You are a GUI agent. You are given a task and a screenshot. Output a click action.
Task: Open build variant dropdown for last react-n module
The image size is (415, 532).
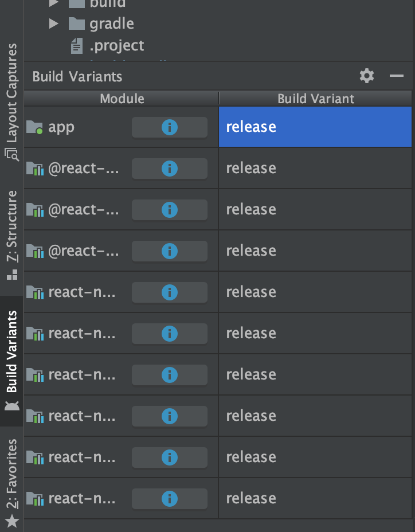(315, 499)
